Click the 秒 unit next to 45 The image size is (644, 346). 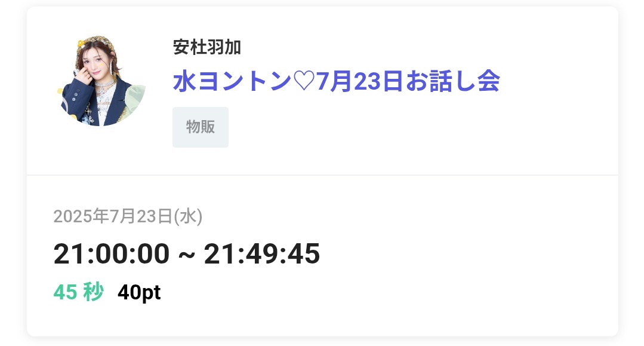(x=93, y=292)
